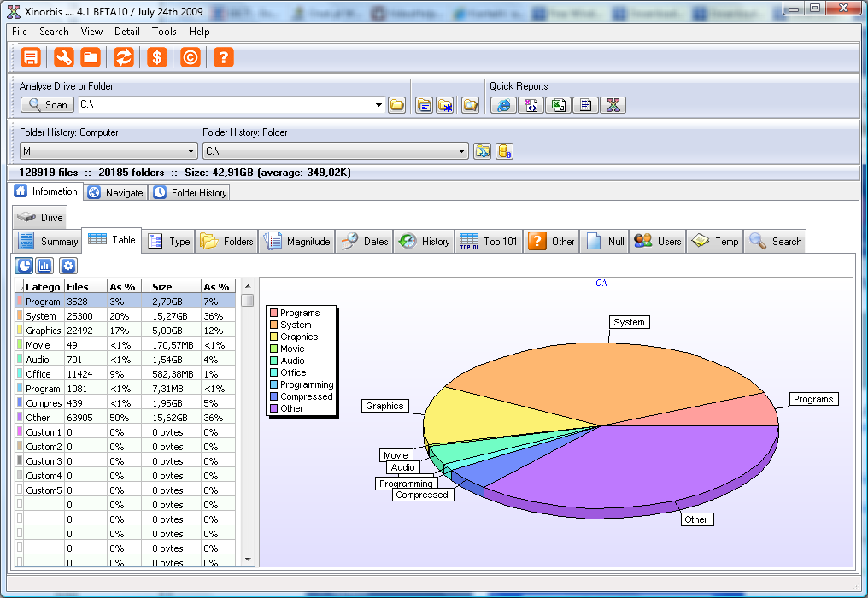Click the Scan button
Screen dimensions: 868x598
(x=48, y=104)
